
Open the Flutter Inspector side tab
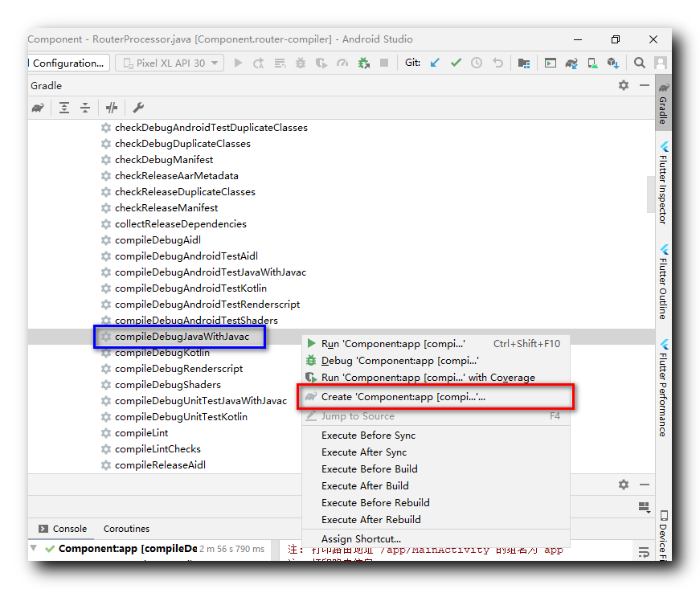[663, 183]
